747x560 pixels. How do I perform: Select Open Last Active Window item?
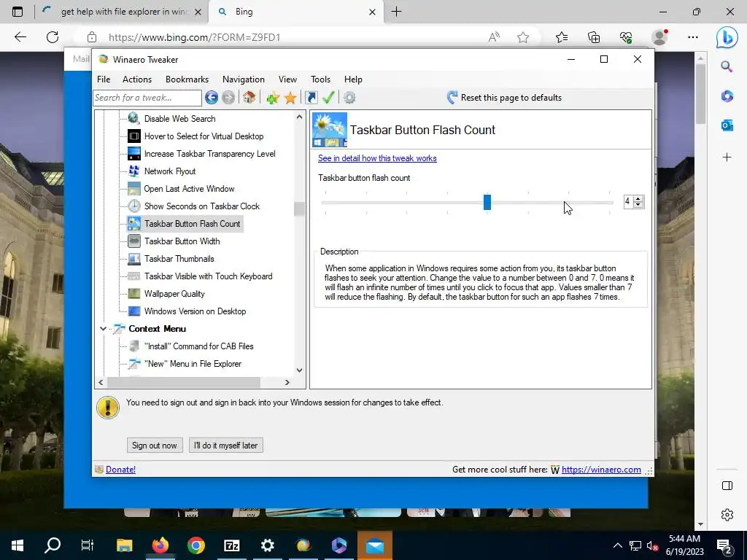189,189
